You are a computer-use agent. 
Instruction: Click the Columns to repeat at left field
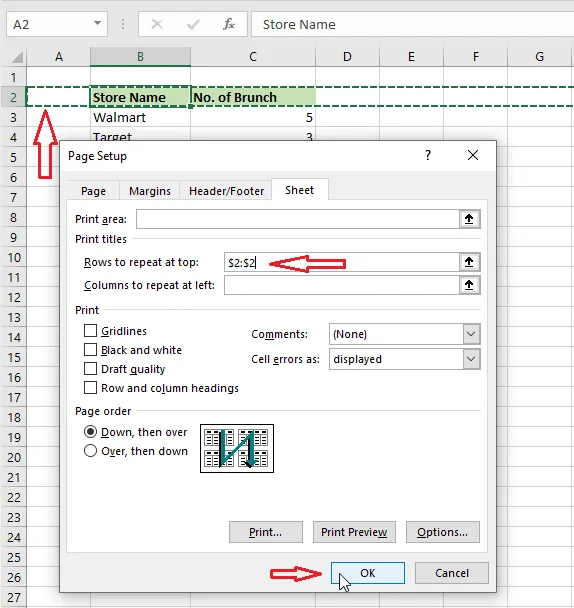point(341,285)
